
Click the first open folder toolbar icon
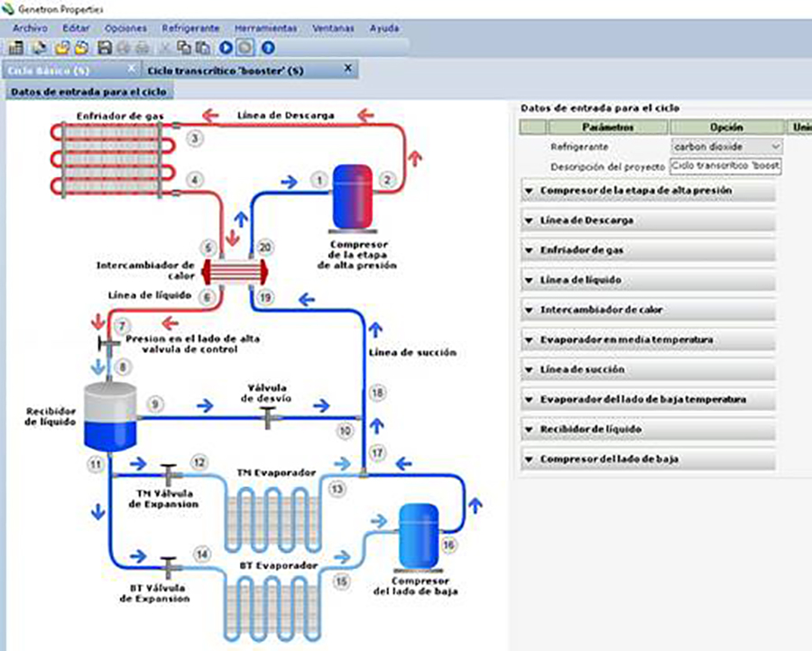[x=62, y=47]
